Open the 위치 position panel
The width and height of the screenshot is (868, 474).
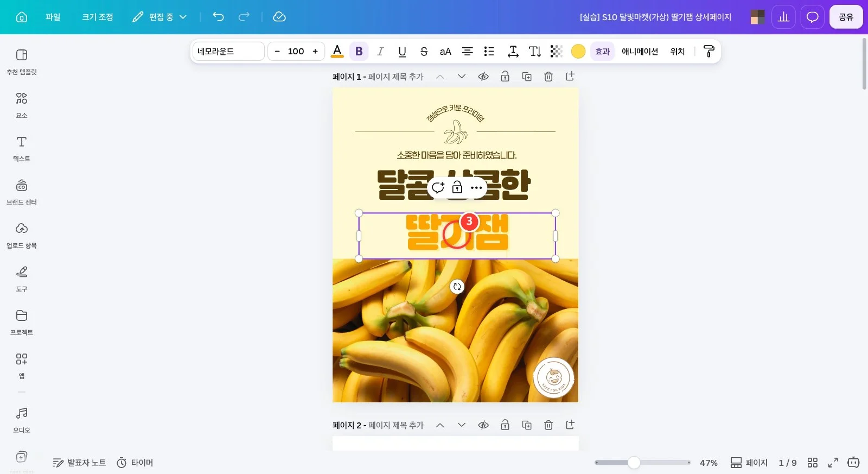pyautogui.click(x=678, y=51)
